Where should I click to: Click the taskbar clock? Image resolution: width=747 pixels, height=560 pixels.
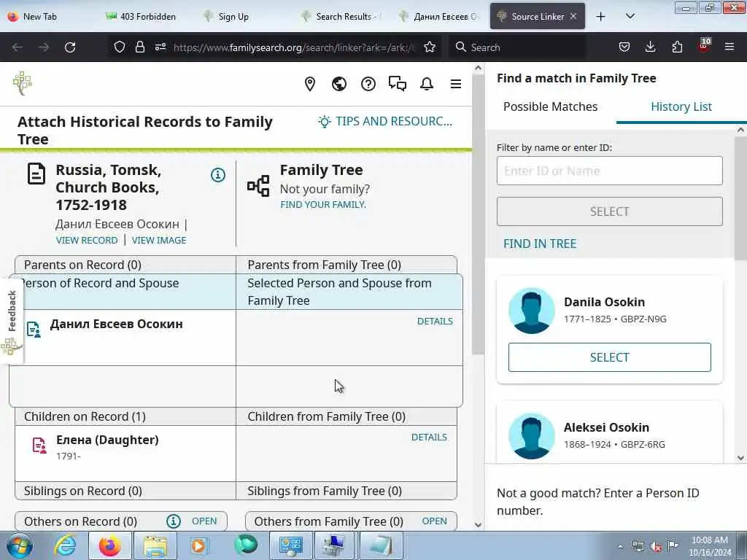(709, 546)
